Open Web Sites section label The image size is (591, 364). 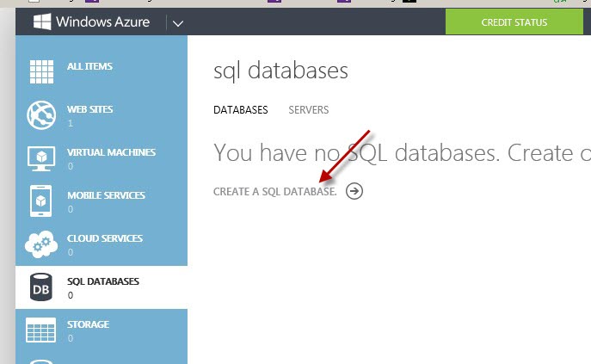pyautogui.click(x=89, y=109)
